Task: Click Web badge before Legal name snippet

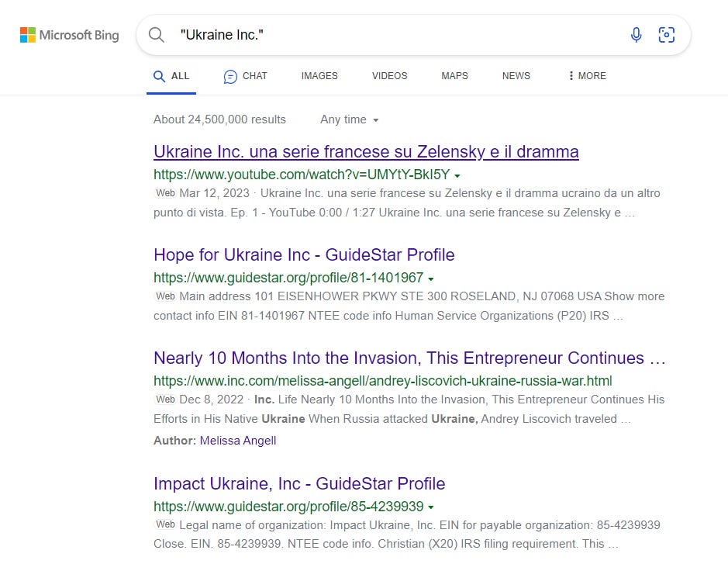Action: tap(165, 524)
